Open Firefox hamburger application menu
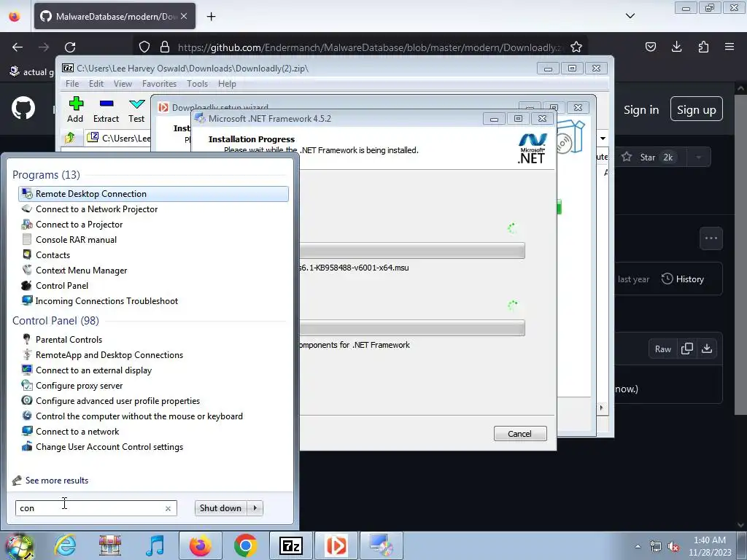 pos(729,47)
